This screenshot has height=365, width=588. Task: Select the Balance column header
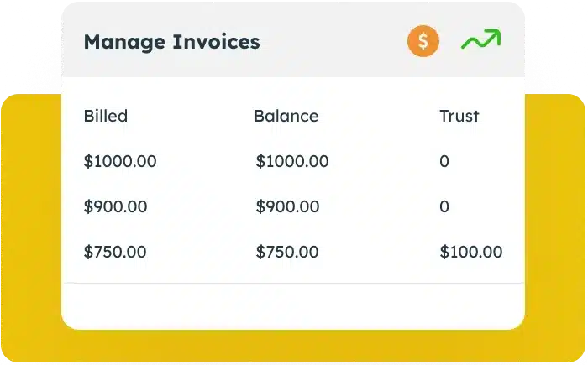pos(286,116)
